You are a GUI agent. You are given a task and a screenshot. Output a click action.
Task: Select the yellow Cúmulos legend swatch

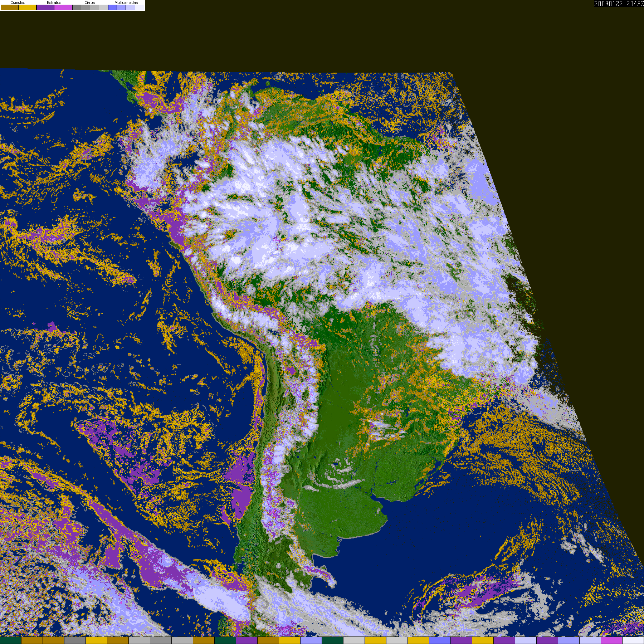coord(28,7)
